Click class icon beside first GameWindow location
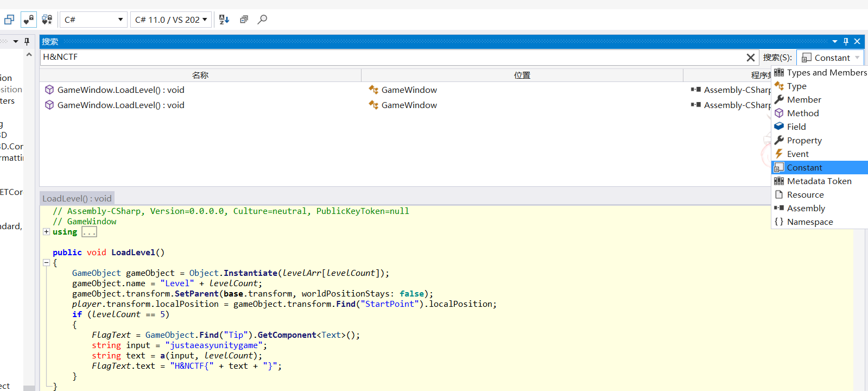 coord(373,90)
